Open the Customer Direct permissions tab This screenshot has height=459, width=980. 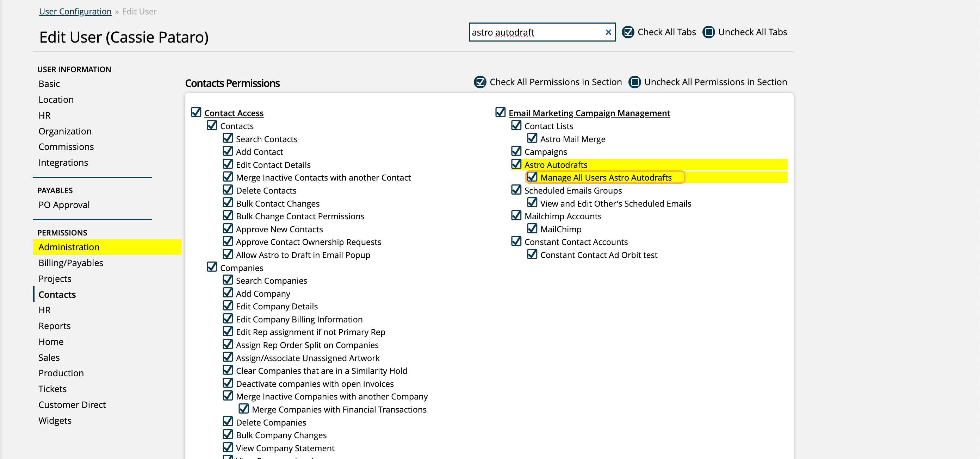point(72,405)
